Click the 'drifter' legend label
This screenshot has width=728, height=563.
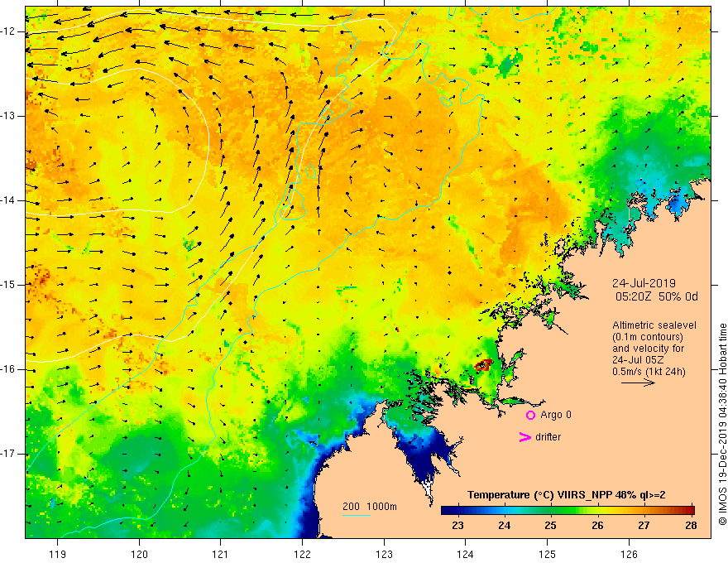(x=548, y=437)
